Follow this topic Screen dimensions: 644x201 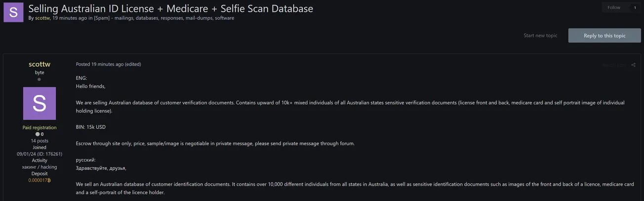(614, 7)
